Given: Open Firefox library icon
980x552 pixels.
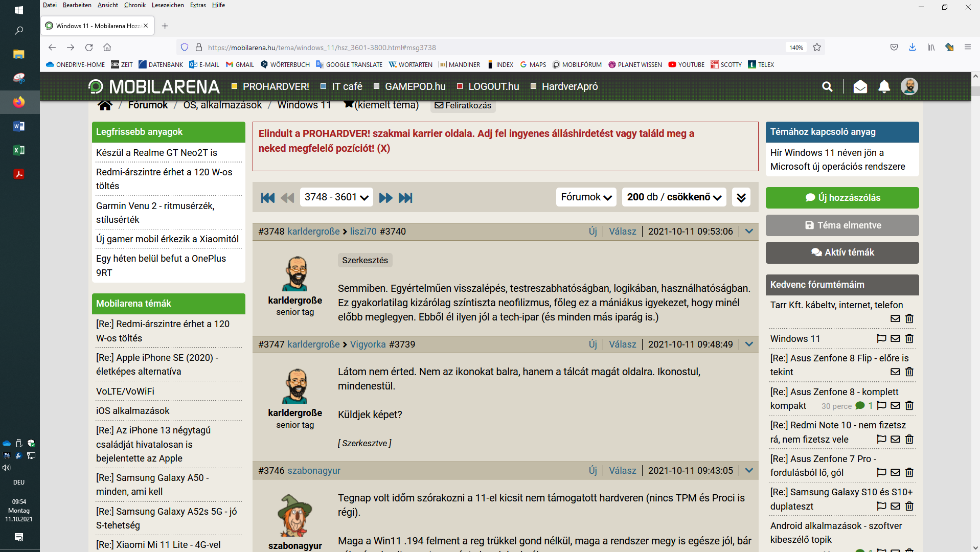Looking at the screenshot, I should point(931,47).
